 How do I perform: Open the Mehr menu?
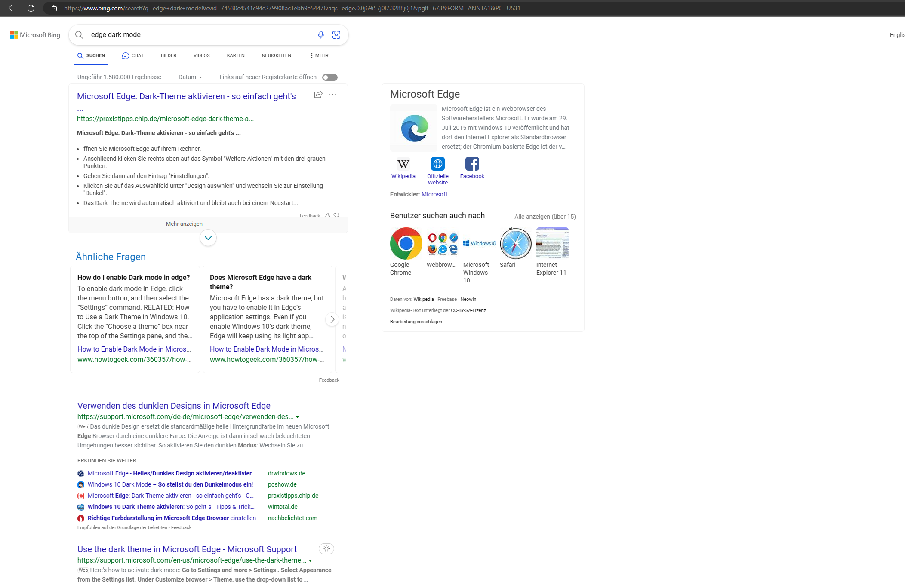[319, 56]
